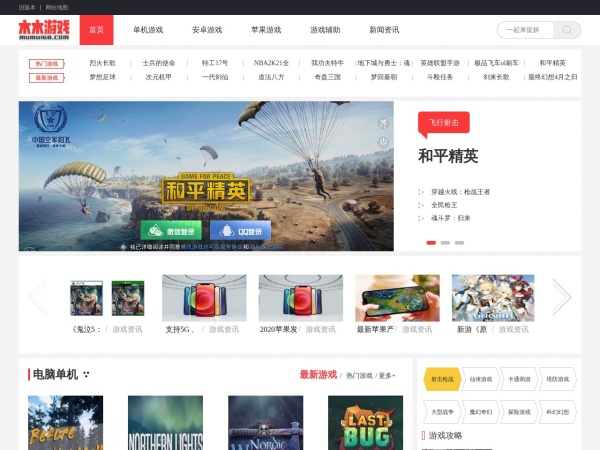Screen dimensions: 600x450
Task: Select the 塔防游戏 category tag
Action: point(558,379)
